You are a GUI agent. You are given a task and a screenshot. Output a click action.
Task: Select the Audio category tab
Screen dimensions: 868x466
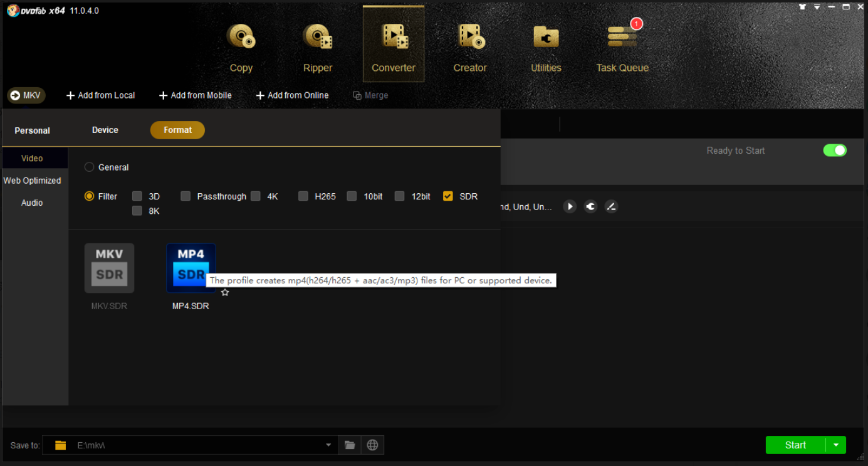coord(32,203)
